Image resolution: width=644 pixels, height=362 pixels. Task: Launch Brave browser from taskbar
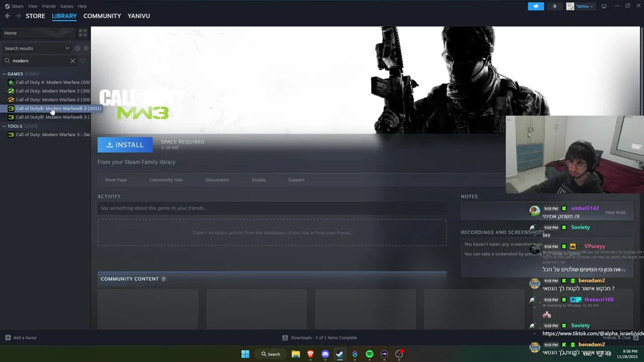pyautogui.click(x=310, y=354)
